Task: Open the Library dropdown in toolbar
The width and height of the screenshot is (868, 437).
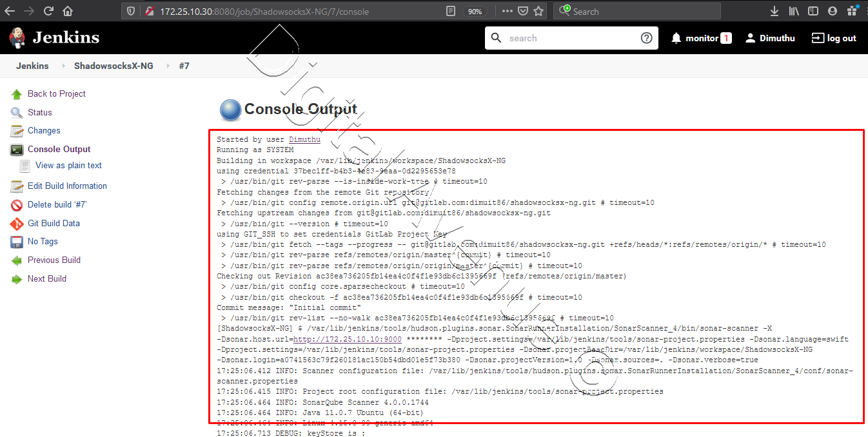Action: pos(794,10)
